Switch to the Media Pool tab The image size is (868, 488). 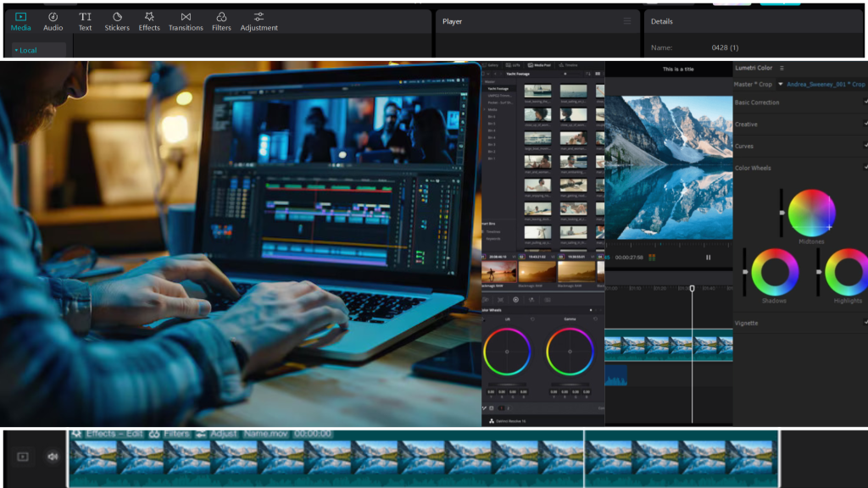point(539,65)
